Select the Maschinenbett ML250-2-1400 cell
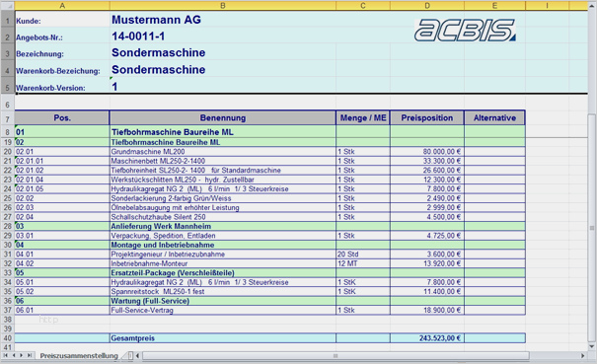Screen dimensions: 597x364 coord(223,161)
